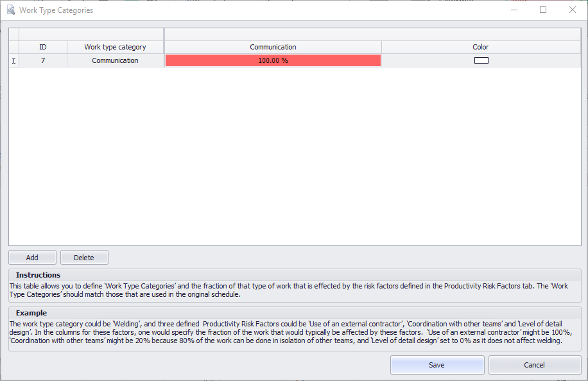Select the red 100.00 % Communication cell
This screenshot has height=381, width=588.
(273, 60)
